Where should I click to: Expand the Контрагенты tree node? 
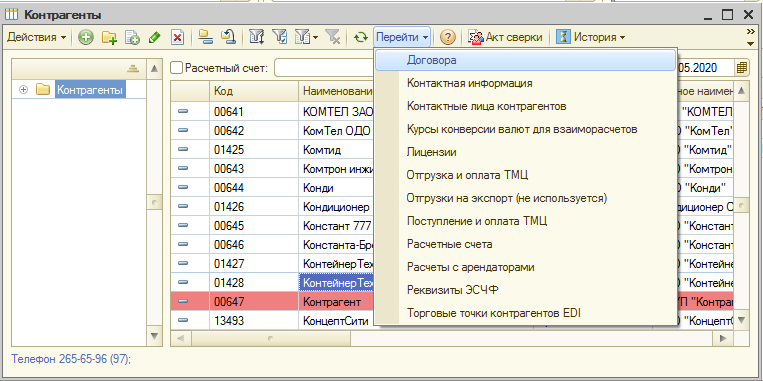pos(23,90)
